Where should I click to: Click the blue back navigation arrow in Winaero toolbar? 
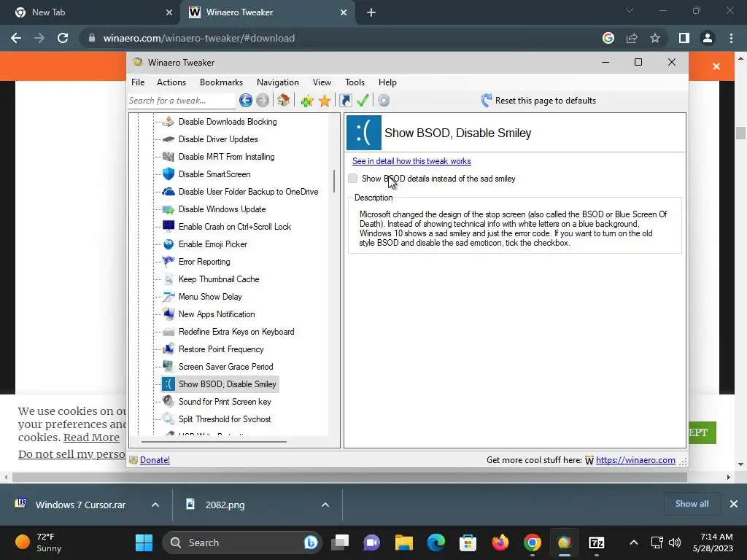pos(246,101)
